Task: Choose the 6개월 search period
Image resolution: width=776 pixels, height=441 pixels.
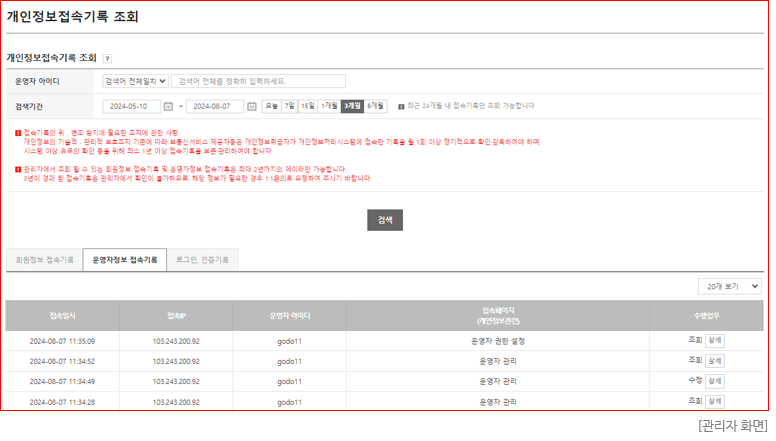Action: point(376,106)
